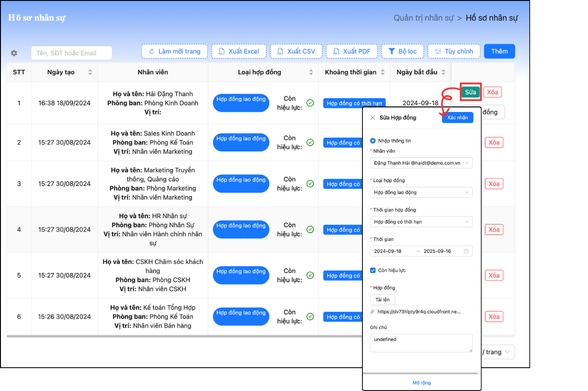Image resolution: width=588 pixels, height=391 pixels.
Task: Click green check icon in row 1
Action: (x=310, y=103)
